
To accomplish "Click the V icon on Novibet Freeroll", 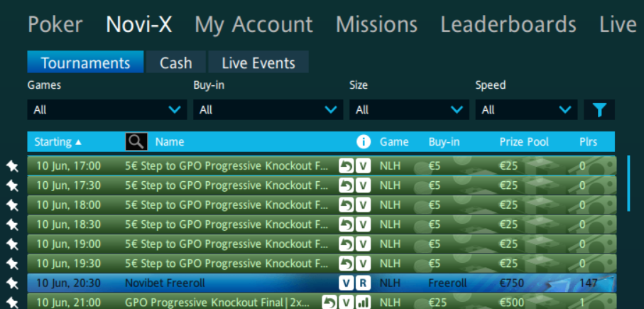I will coord(346,283).
